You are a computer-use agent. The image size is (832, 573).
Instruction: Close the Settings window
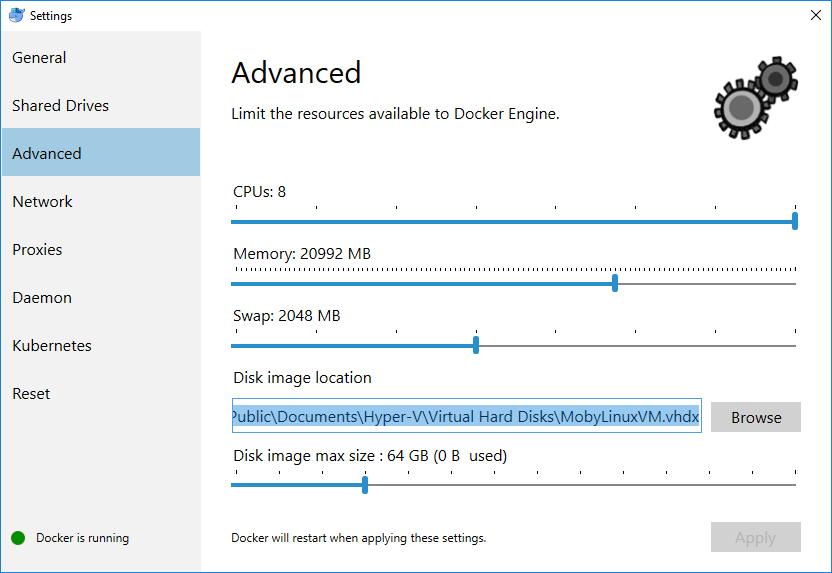816,15
